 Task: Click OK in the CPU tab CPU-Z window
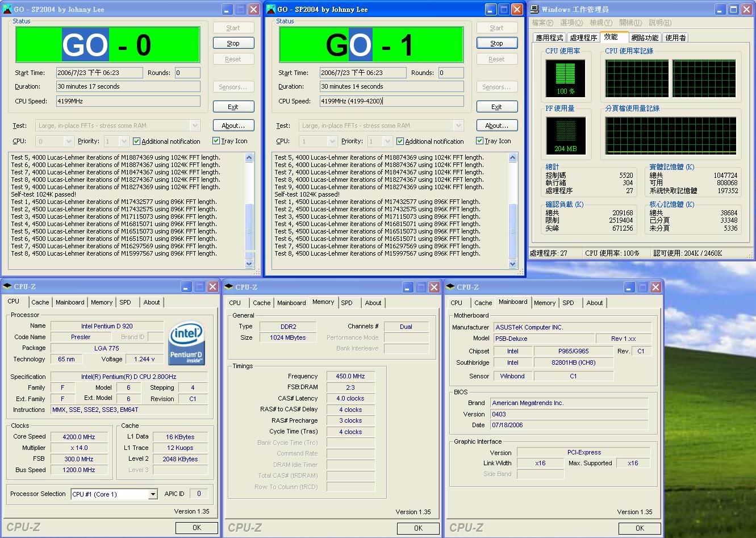[197, 528]
